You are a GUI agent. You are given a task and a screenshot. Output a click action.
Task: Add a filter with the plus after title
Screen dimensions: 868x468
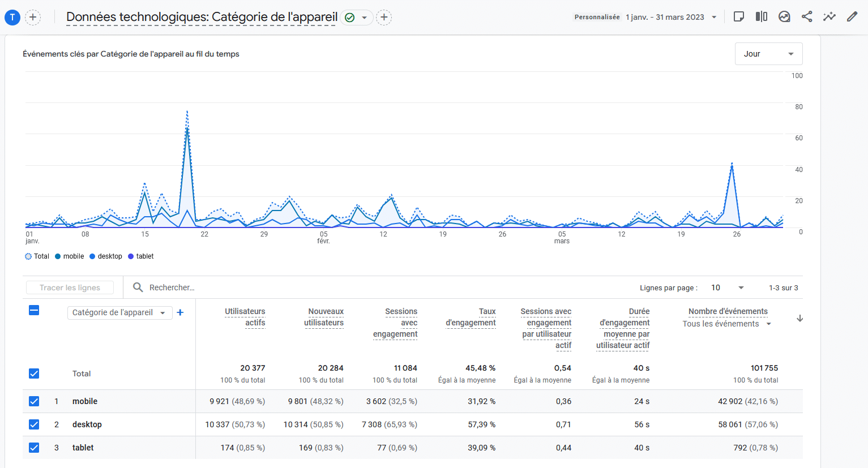(384, 18)
